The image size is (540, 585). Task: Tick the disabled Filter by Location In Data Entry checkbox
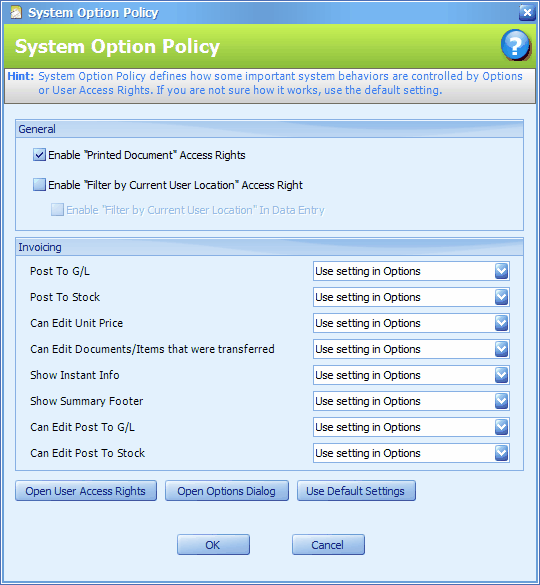(57, 210)
